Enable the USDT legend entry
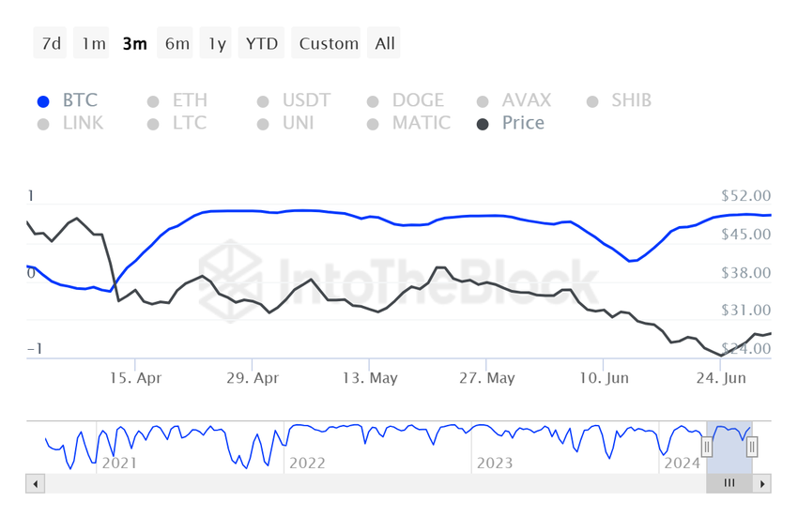798x532 pixels. (294, 100)
